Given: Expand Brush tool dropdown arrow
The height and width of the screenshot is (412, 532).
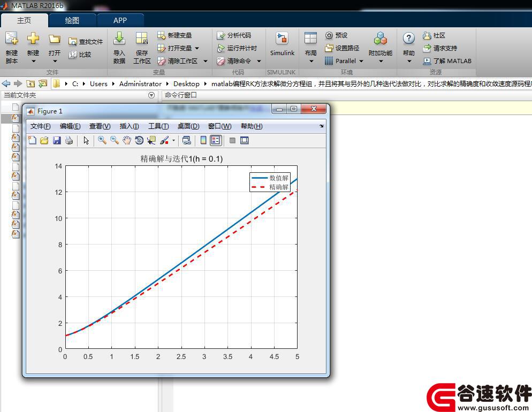Looking at the screenshot, I should pyautogui.click(x=173, y=140).
